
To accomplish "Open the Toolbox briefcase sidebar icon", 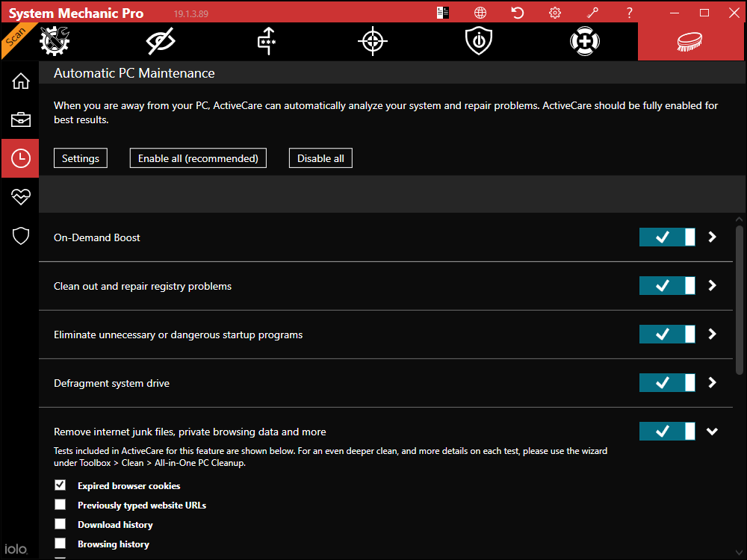I will [20, 119].
